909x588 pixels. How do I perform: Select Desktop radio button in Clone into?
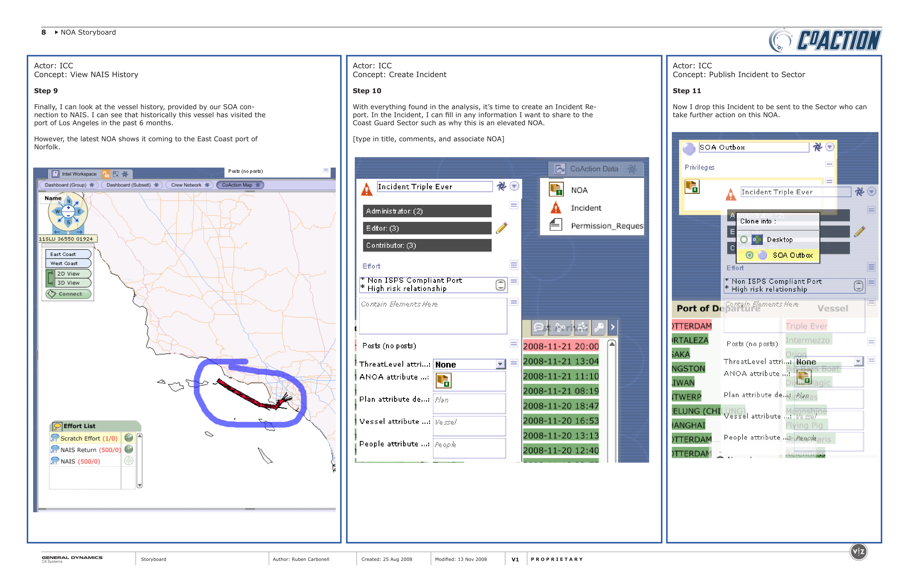[x=744, y=240]
